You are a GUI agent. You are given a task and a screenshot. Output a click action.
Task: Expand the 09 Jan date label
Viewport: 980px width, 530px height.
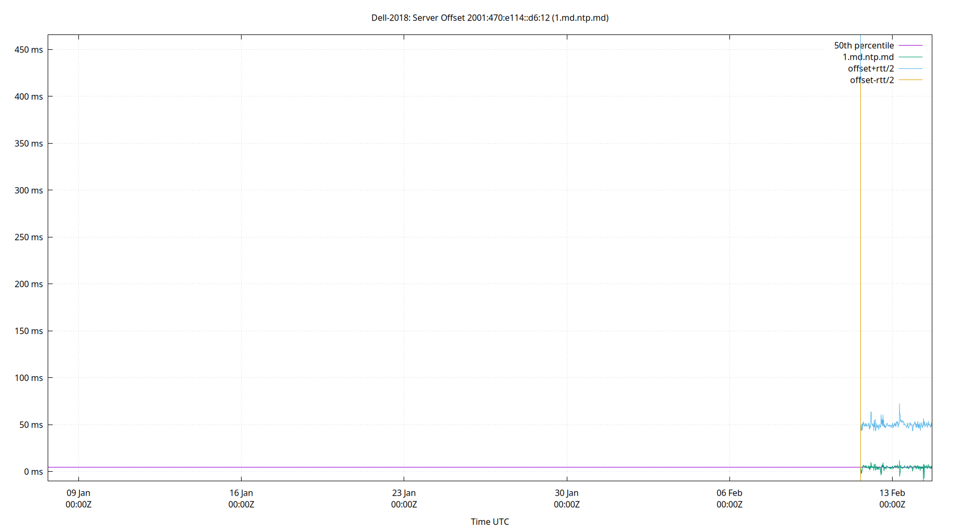(x=78, y=498)
